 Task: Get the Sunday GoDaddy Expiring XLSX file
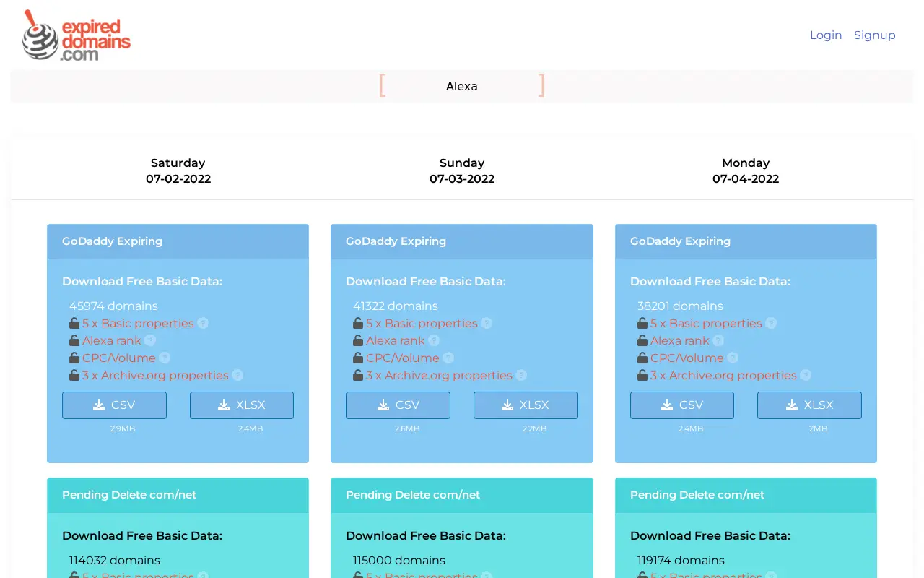tap(526, 405)
